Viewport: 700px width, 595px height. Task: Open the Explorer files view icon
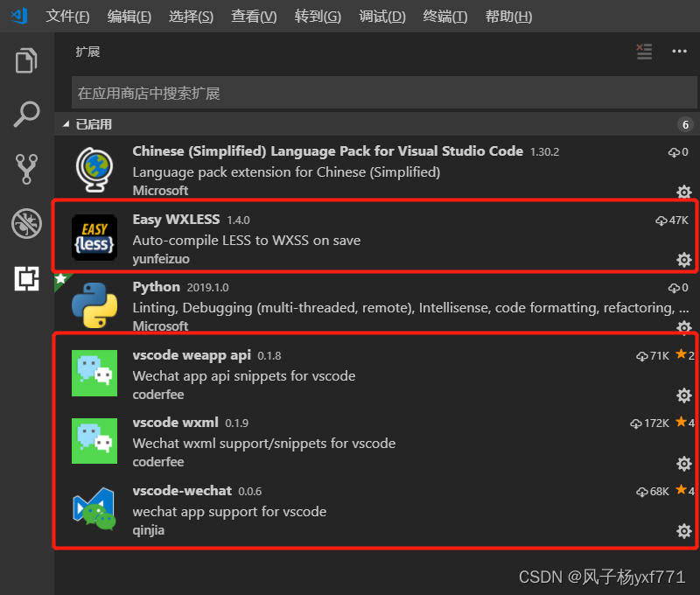click(x=26, y=60)
